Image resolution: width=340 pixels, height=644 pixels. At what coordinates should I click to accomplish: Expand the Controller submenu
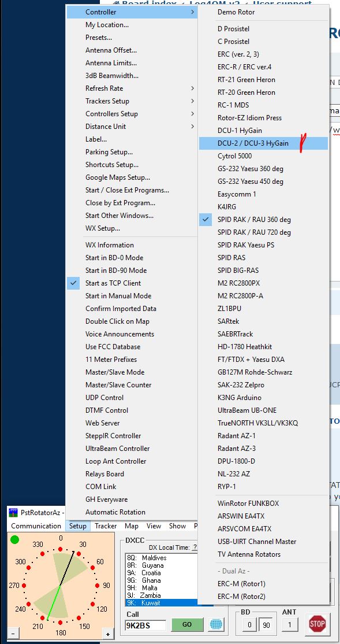coord(132,12)
